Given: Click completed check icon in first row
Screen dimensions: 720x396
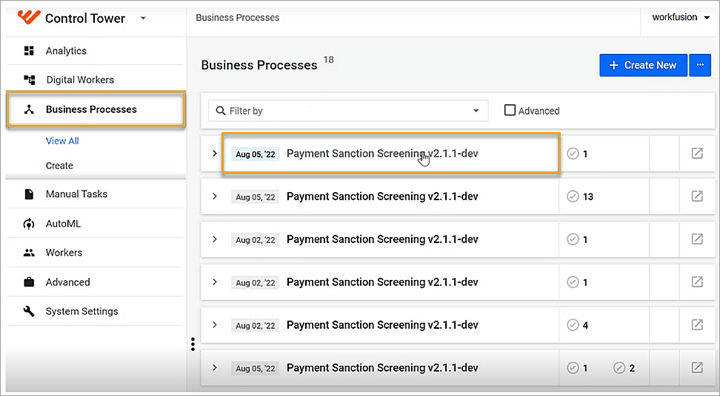Looking at the screenshot, I should 573,154.
